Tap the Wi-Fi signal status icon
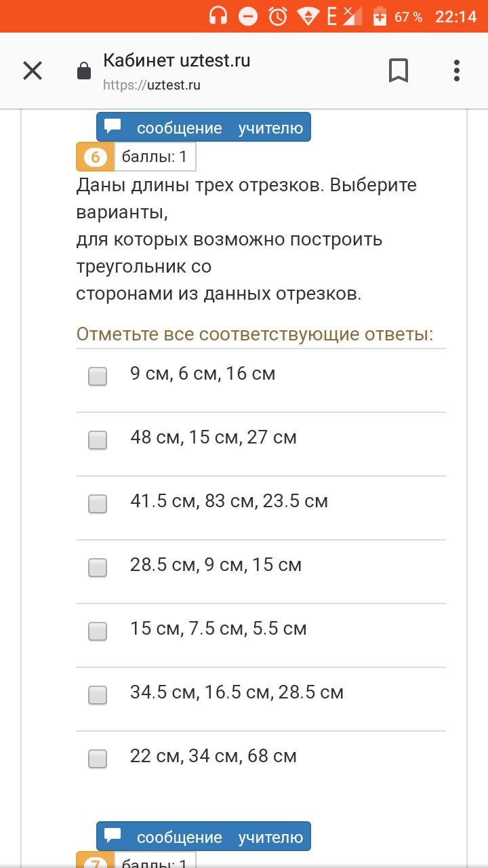This screenshot has width=488, height=868. (x=308, y=16)
